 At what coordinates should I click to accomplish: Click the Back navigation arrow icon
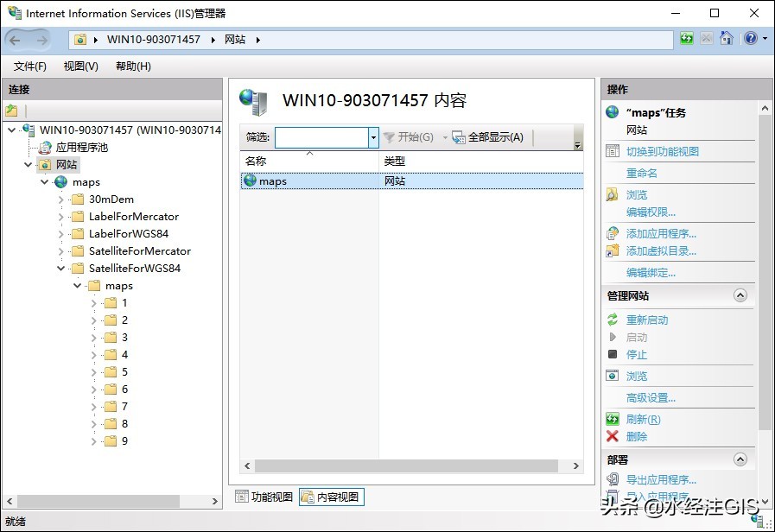coord(16,40)
